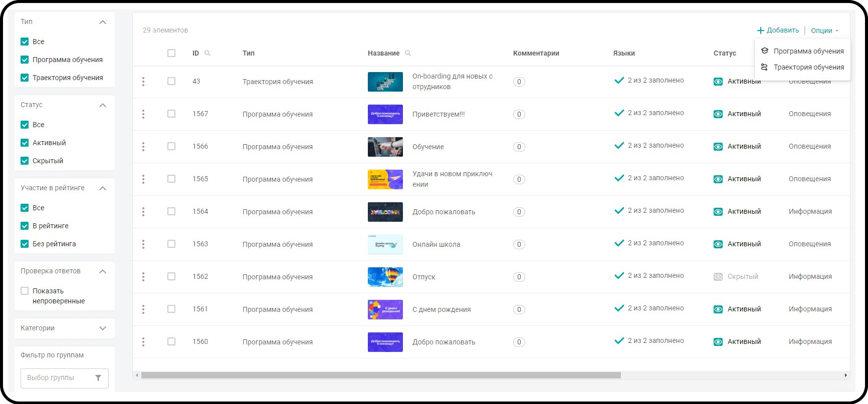Enable Показать непроверенные checkbox
Screen dimensions: 868x404
pyautogui.click(x=25, y=291)
